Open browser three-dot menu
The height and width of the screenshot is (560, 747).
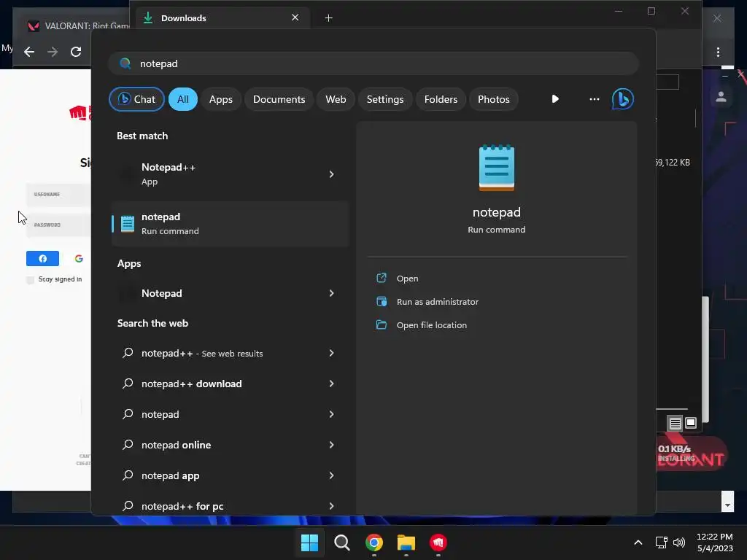[718, 52]
